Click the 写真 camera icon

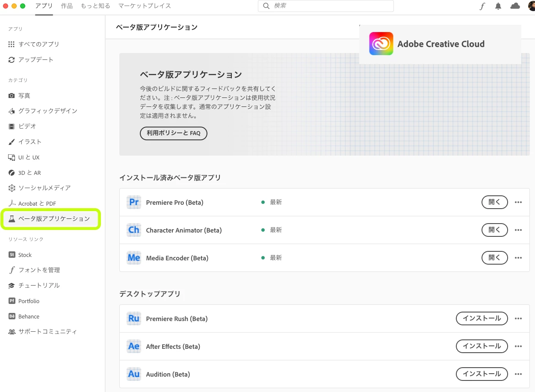(12, 96)
